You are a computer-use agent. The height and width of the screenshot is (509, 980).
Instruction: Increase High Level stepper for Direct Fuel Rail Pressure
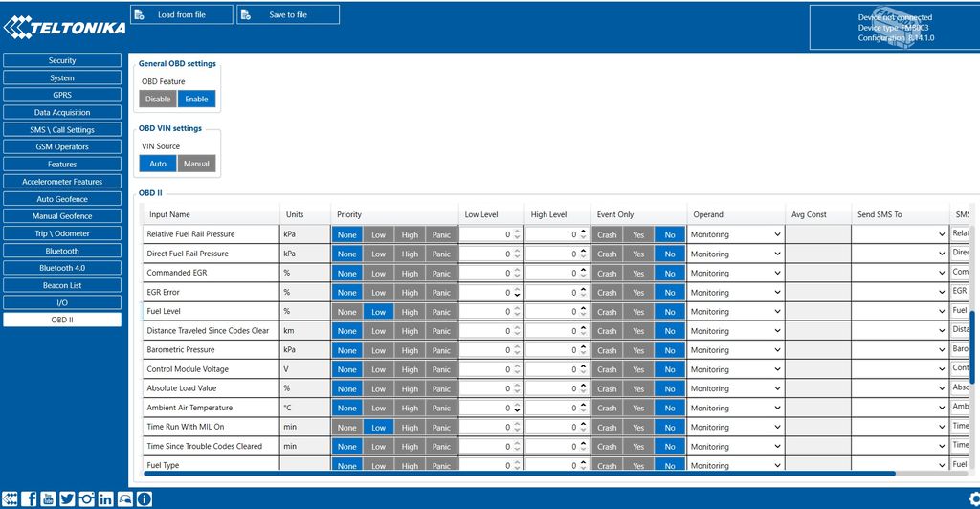point(583,251)
